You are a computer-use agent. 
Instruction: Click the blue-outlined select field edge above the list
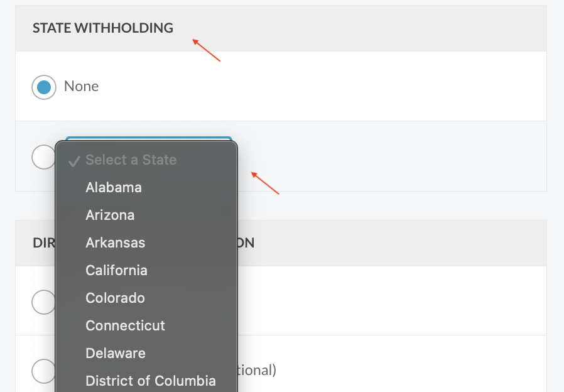tap(149, 138)
